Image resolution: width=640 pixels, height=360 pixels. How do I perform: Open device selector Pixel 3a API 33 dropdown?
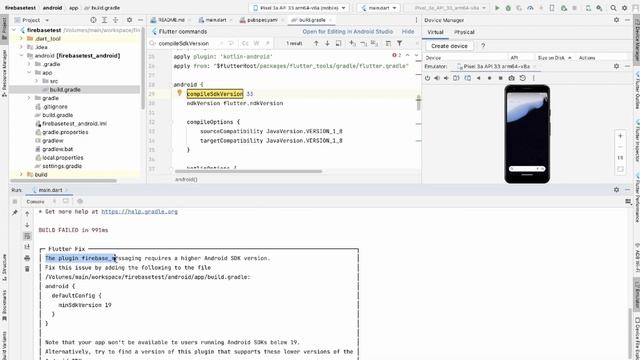(299, 8)
